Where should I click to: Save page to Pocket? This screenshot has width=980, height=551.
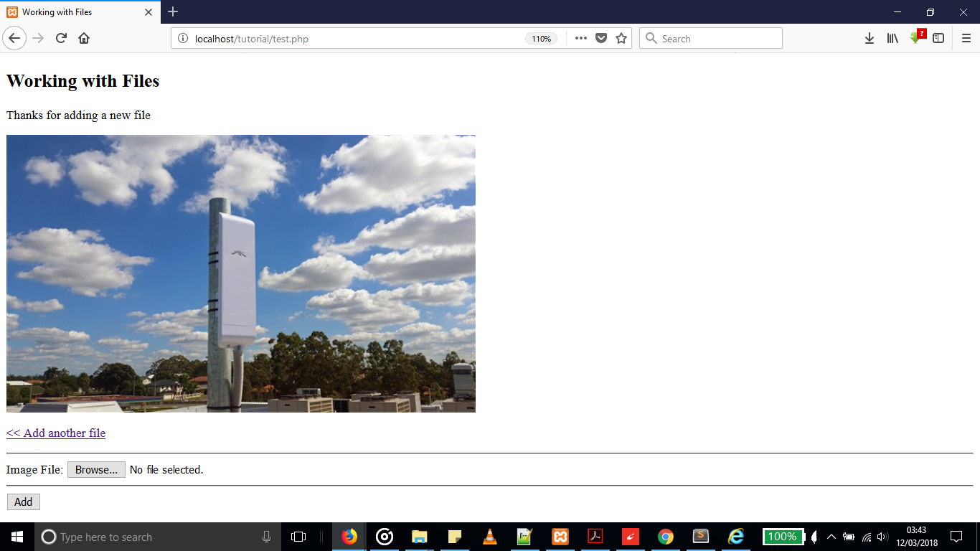pyautogui.click(x=601, y=38)
